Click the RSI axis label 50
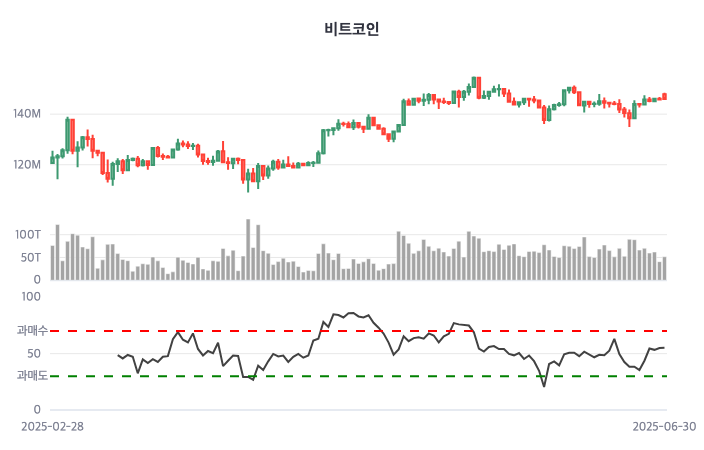 (33, 353)
